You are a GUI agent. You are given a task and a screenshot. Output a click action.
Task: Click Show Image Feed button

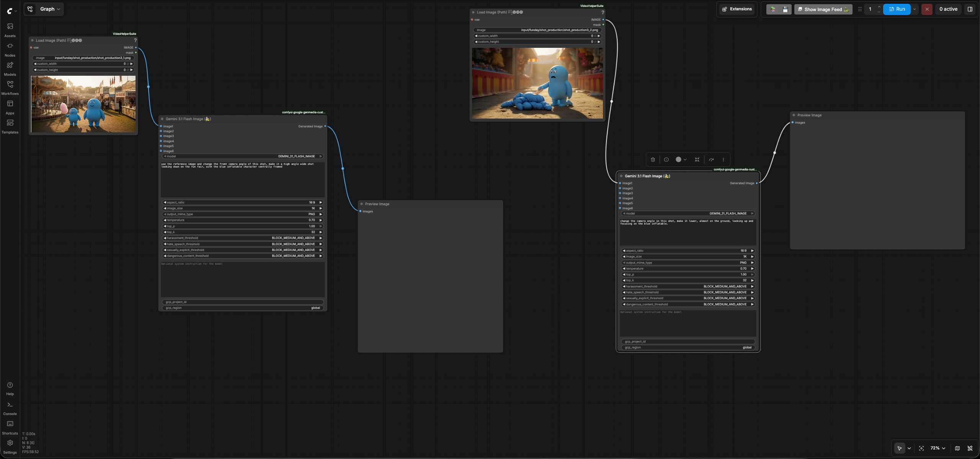[x=823, y=9]
